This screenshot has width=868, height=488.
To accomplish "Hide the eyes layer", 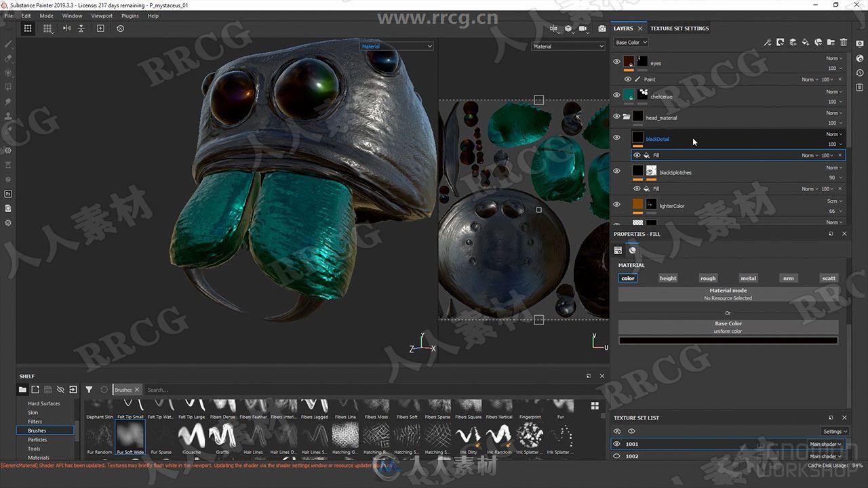I will (x=616, y=62).
